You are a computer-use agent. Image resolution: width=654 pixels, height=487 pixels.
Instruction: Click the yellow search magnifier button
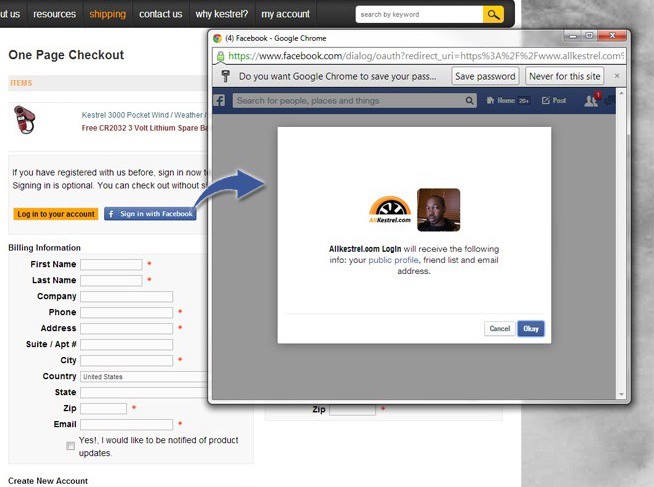click(493, 15)
